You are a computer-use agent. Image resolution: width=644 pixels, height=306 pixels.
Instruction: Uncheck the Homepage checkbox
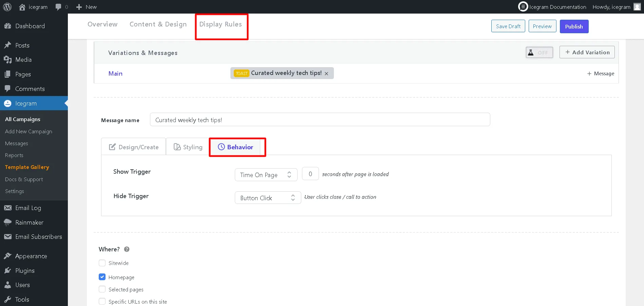click(x=102, y=277)
